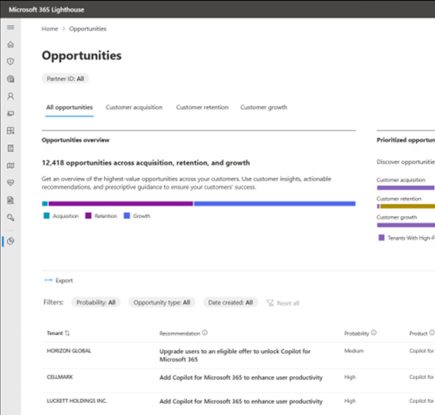Click the Probability column info icon
Screen dimensions: 435x415
(x=373, y=333)
